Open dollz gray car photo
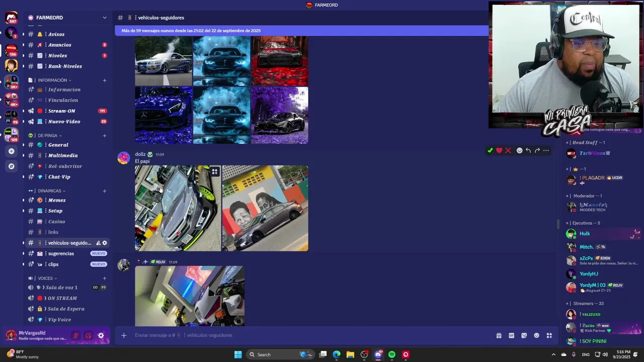 coord(178,208)
